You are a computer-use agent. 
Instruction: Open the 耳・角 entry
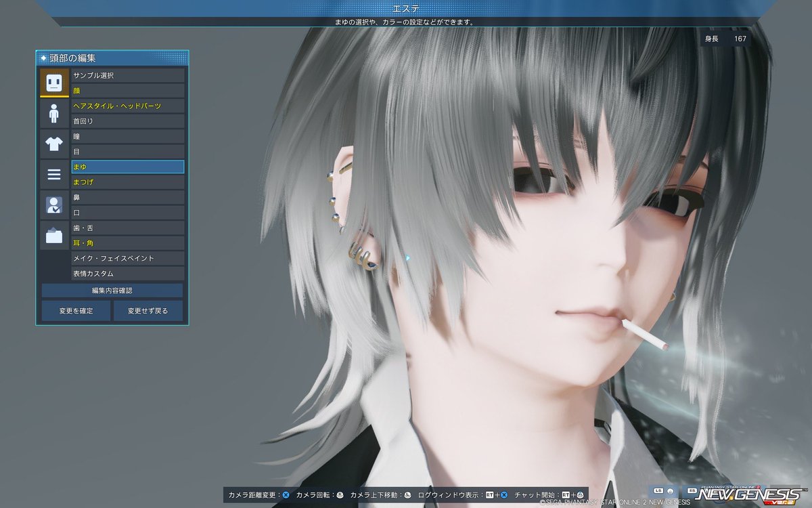[x=128, y=243]
